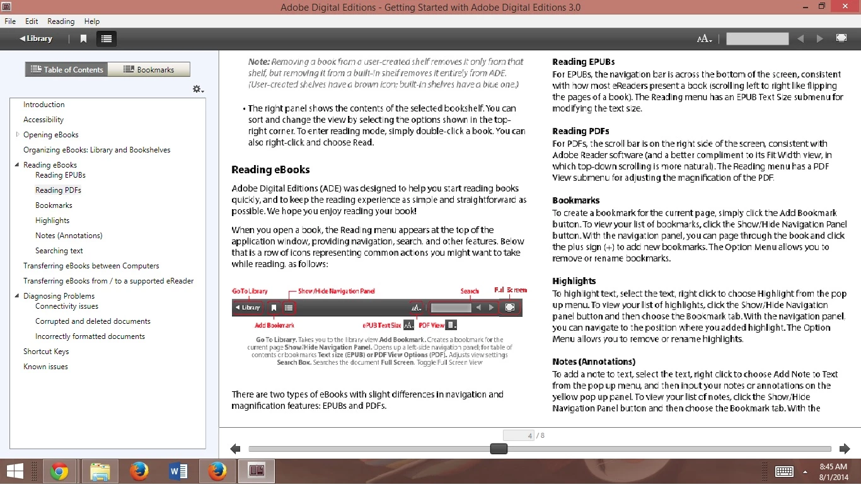Toggle Full Screen mode icon

tap(841, 38)
